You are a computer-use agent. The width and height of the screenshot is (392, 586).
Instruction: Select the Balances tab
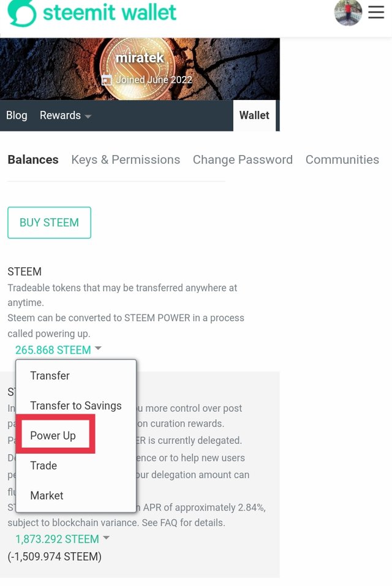[33, 159]
